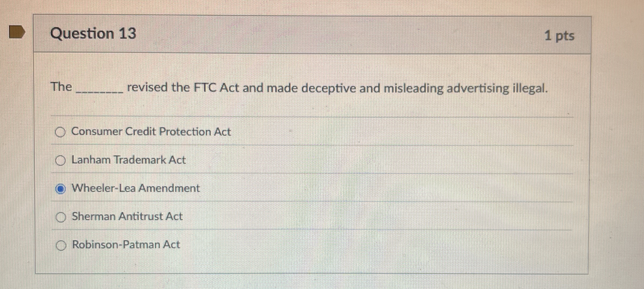
Task: Select the Consumer Credit Protection Act radio button
Action: point(61,132)
